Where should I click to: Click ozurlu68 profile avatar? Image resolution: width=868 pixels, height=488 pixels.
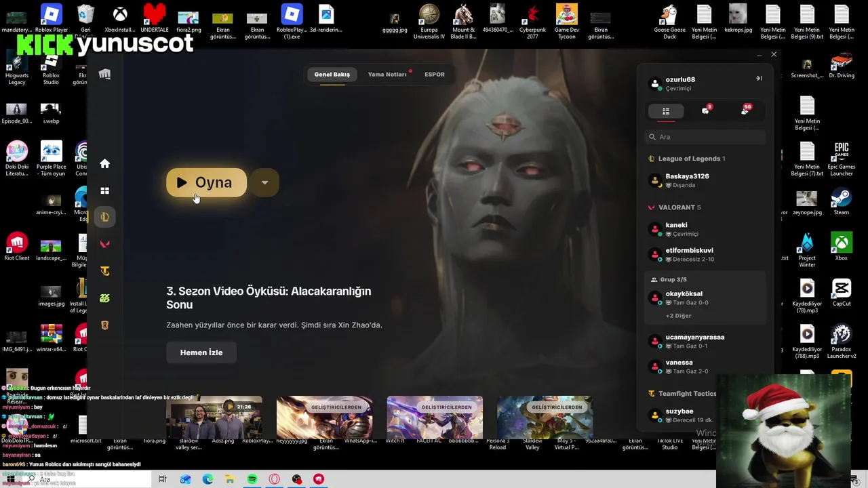click(655, 83)
